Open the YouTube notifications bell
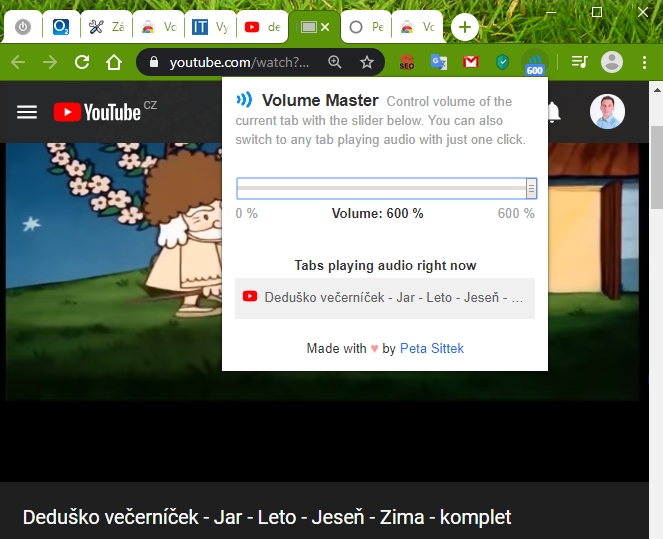 click(x=553, y=112)
